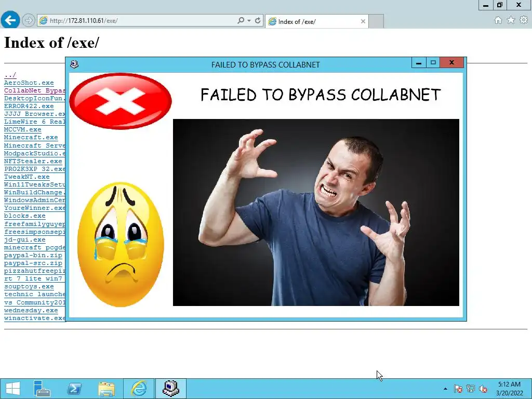Viewport: 532px width, 399px height.
Task: Open Internet Explorer tools gear menu
Action: (524, 20)
